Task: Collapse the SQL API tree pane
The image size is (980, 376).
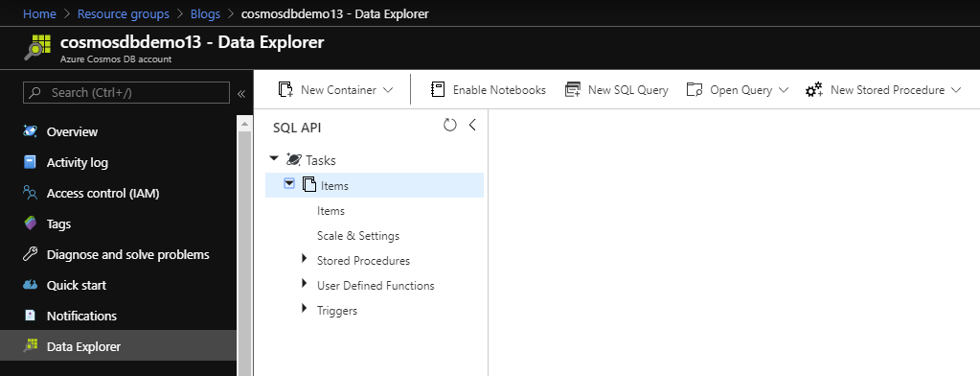Action: pos(472,125)
